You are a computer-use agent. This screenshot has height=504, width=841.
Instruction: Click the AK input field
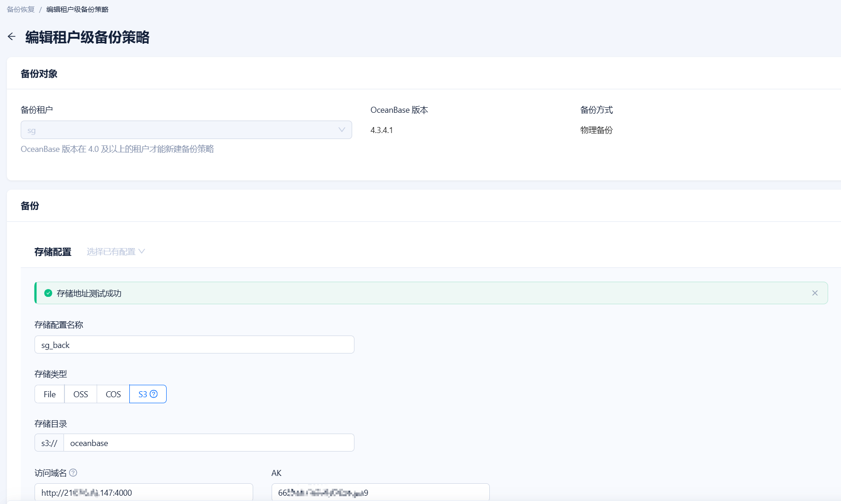tap(381, 492)
